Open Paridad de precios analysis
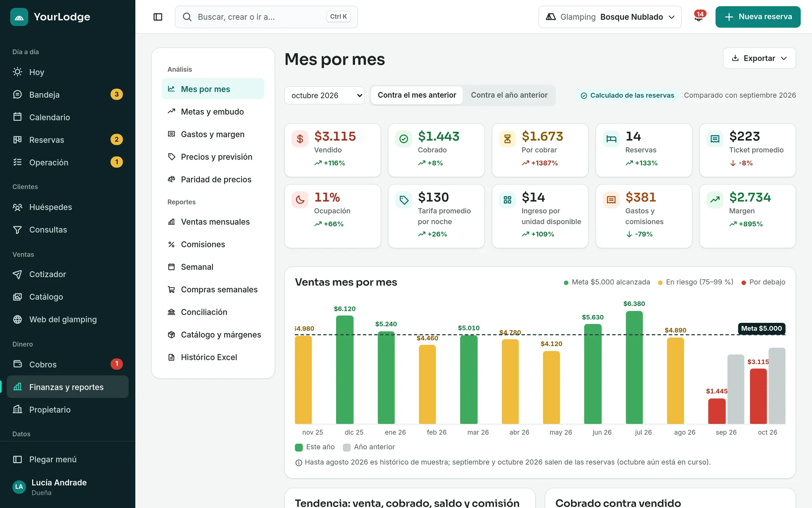 213,179
